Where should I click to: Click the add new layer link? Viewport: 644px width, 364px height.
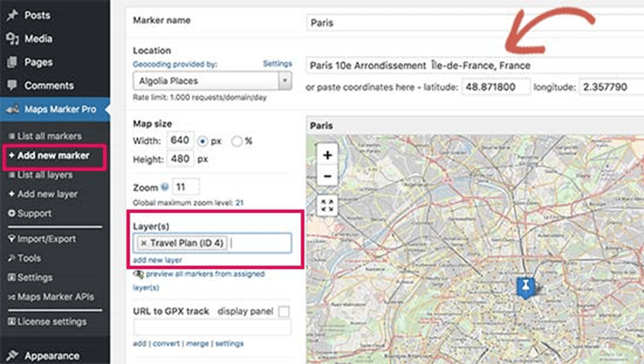point(157,260)
